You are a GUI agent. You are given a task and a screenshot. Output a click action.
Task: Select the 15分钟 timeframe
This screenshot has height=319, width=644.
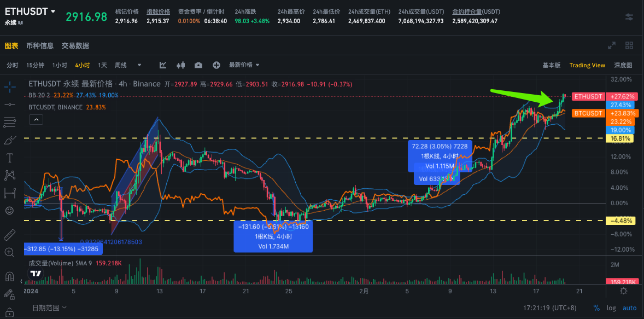35,65
